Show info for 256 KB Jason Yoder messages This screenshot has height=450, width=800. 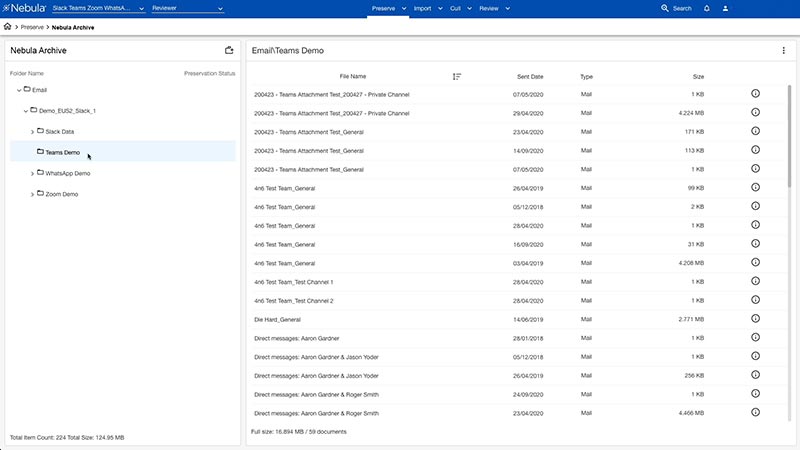point(756,375)
